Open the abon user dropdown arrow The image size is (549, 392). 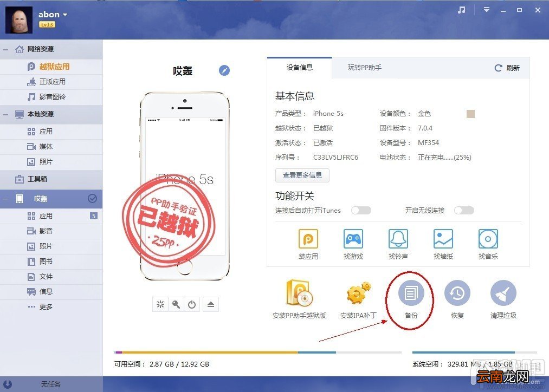(65, 15)
